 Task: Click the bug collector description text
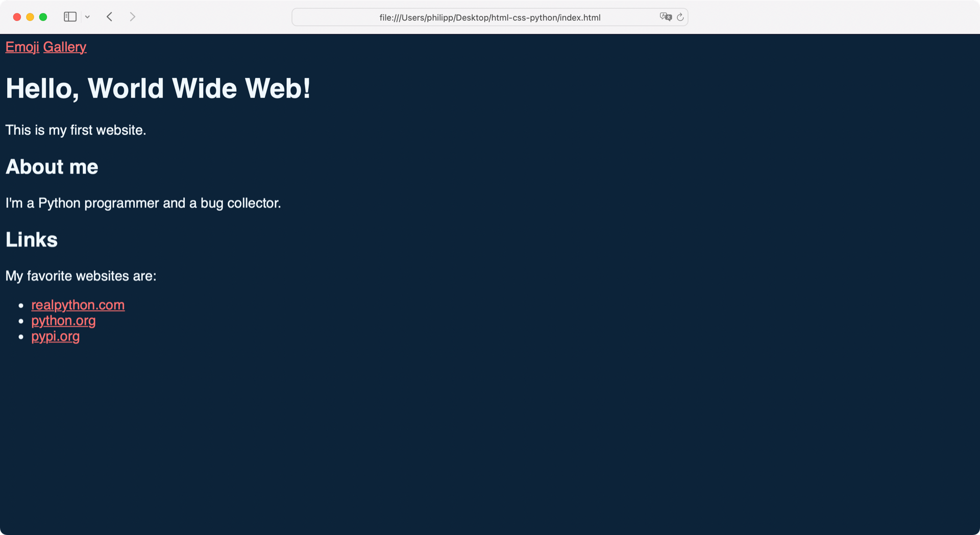pos(143,203)
